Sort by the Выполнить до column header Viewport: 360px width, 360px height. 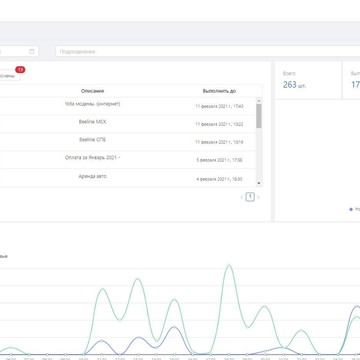[219, 91]
